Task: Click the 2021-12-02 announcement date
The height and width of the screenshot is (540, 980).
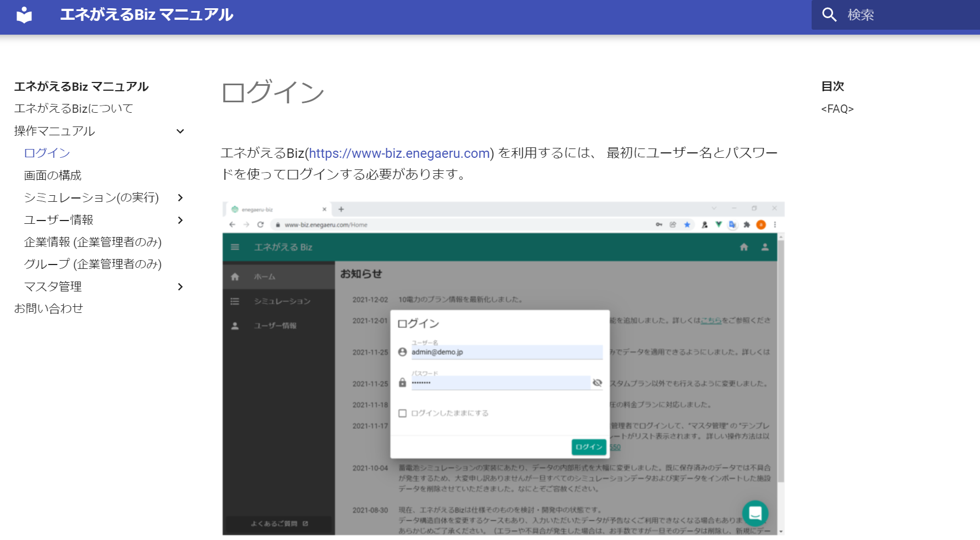Action: (370, 300)
